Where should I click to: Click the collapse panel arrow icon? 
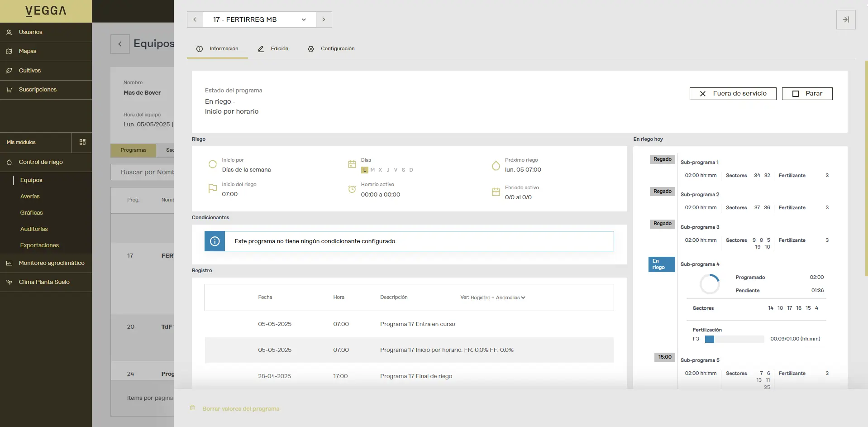845,19
